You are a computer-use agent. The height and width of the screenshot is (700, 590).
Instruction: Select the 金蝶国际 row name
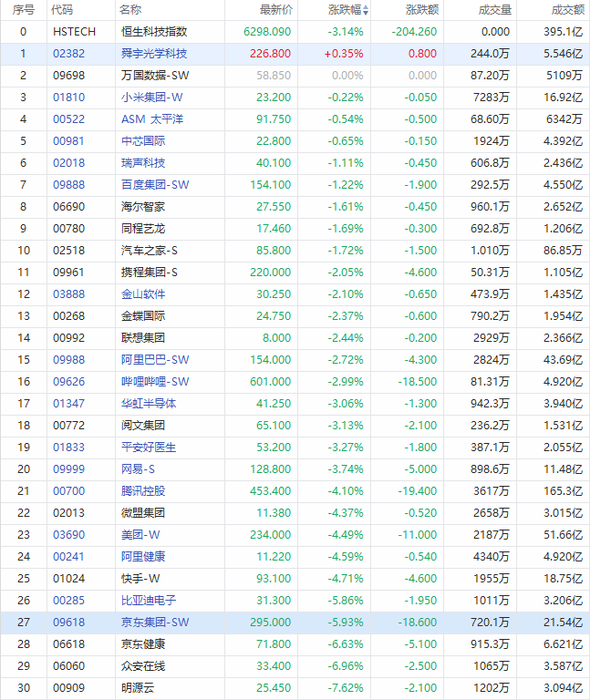click(143, 316)
